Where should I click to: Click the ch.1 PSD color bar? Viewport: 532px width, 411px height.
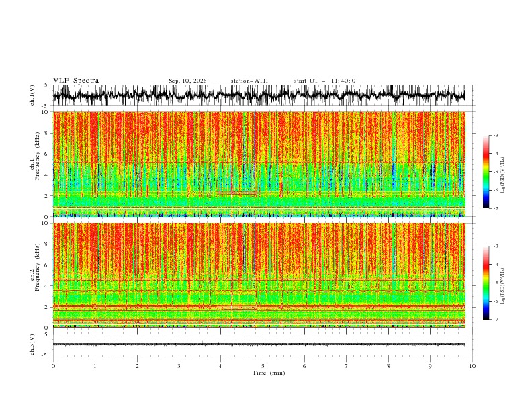(x=486, y=172)
